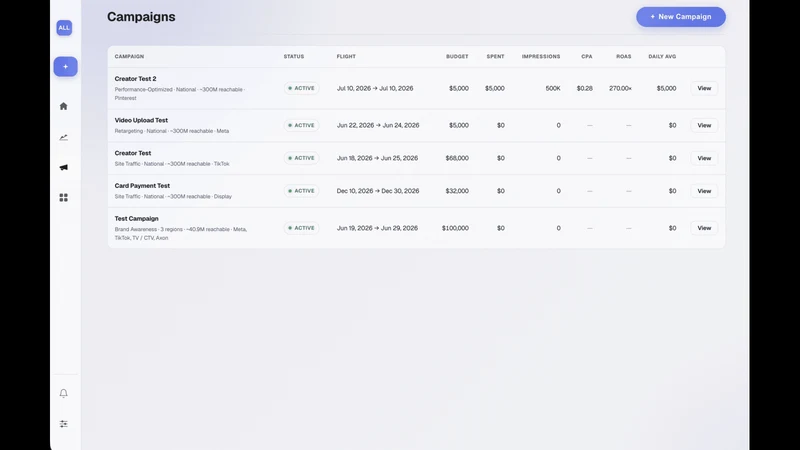This screenshot has width=800, height=450.
Task: View the Creator Test campaign
Action: coord(704,158)
